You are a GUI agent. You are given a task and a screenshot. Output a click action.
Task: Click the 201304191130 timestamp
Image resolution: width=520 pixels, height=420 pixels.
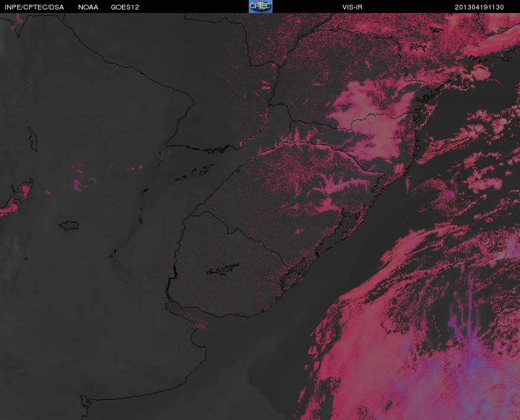pyautogui.click(x=479, y=7)
